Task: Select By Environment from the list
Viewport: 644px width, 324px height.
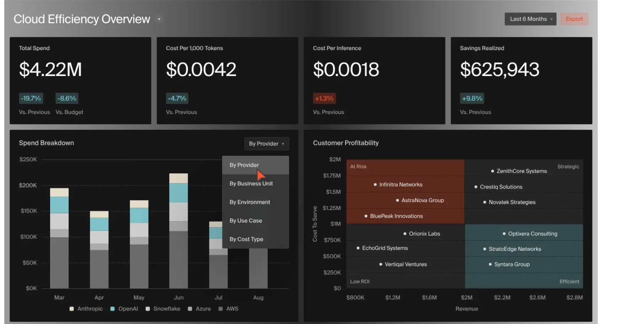Action: (x=249, y=202)
